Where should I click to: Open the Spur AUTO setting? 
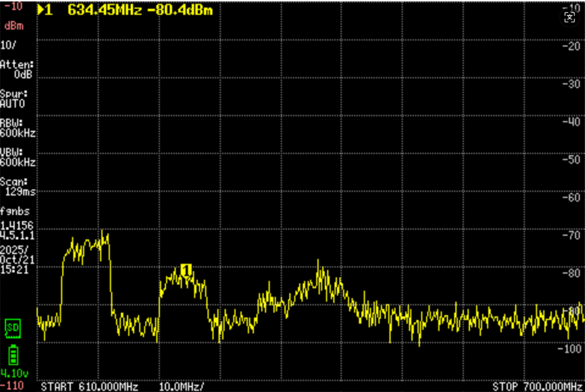pyautogui.click(x=14, y=98)
